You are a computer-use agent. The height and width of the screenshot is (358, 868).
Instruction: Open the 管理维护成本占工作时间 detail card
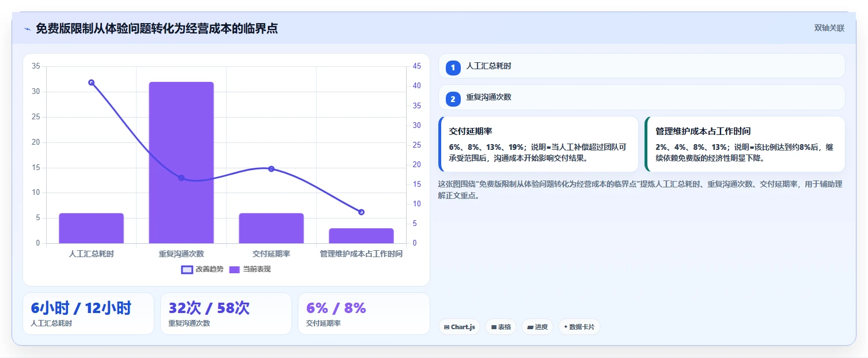pos(745,144)
